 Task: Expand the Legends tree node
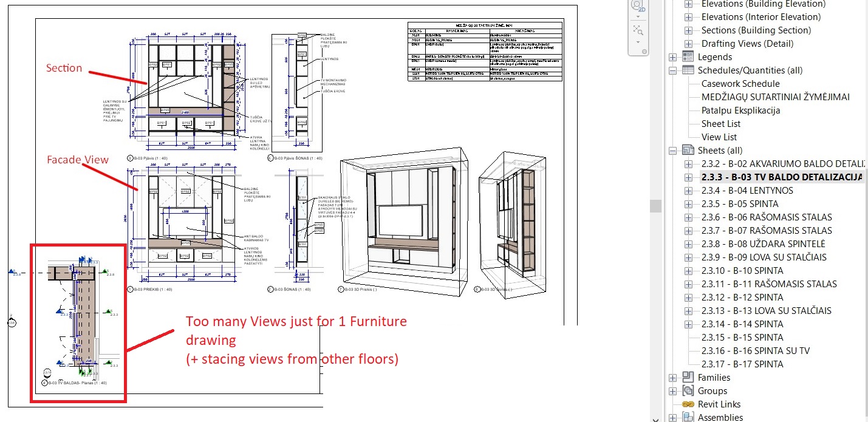tap(672, 56)
